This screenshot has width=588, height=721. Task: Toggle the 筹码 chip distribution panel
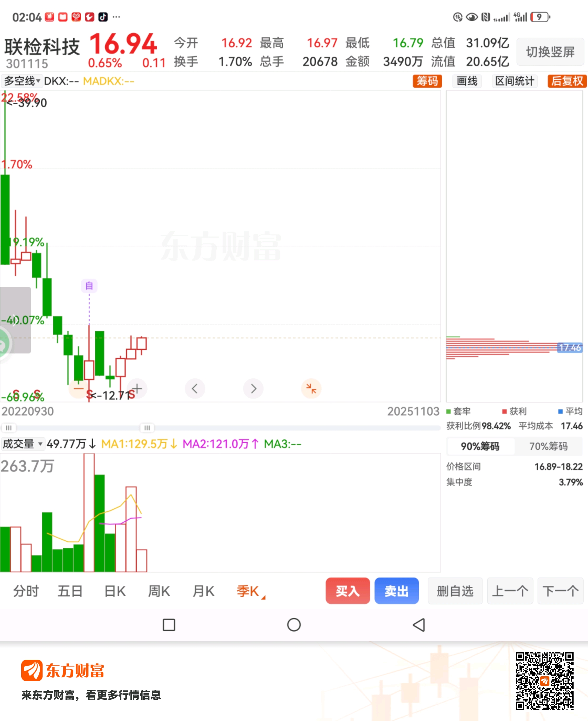427,81
